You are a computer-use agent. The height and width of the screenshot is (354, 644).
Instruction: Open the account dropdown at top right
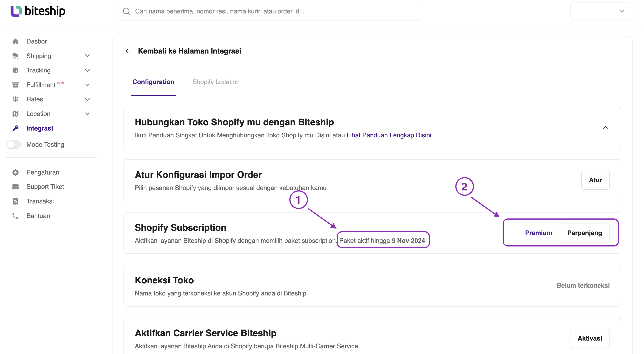601,11
